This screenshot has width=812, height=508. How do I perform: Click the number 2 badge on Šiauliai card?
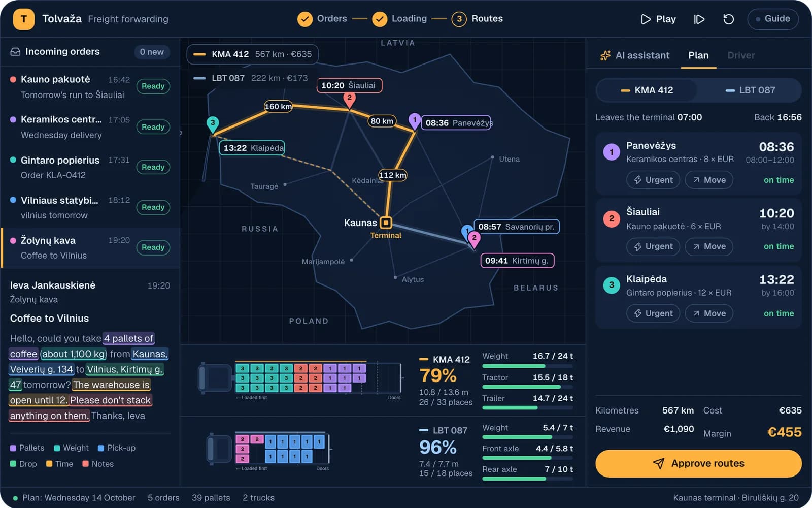(x=612, y=218)
